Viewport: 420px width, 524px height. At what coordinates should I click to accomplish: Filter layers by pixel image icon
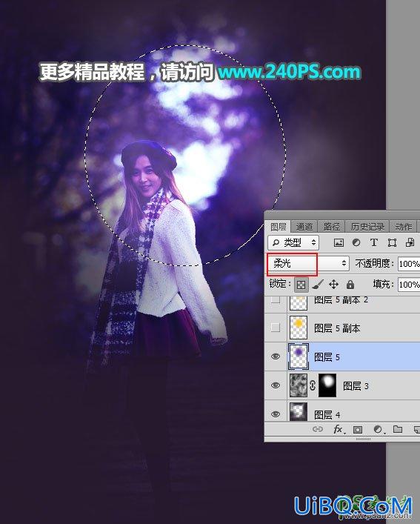pyautogui.click(x=339, y=242)
